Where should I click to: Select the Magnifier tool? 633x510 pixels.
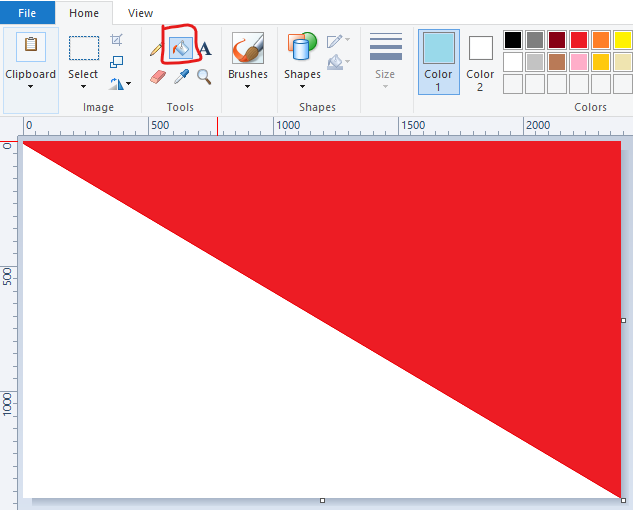(204, 77)
